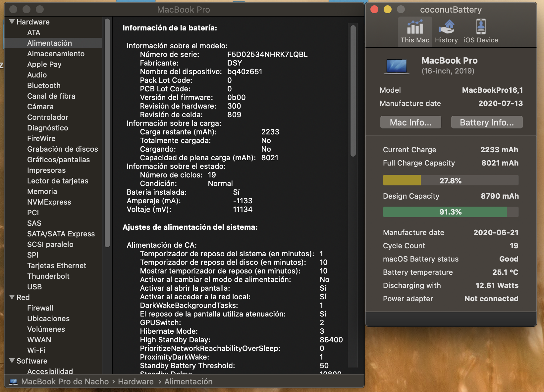The image size is (544, 392).
Task: Click the sidebar list scrollbar
Action: click(x=107, y=132)
